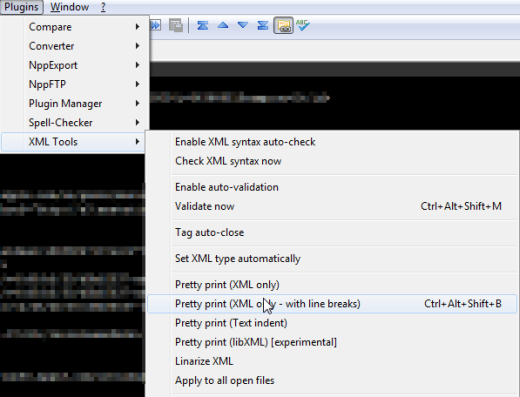The width and height of the screenshot is (520, 397).
Task: Open the Plugins menu in menu bar
Action: 21,7
